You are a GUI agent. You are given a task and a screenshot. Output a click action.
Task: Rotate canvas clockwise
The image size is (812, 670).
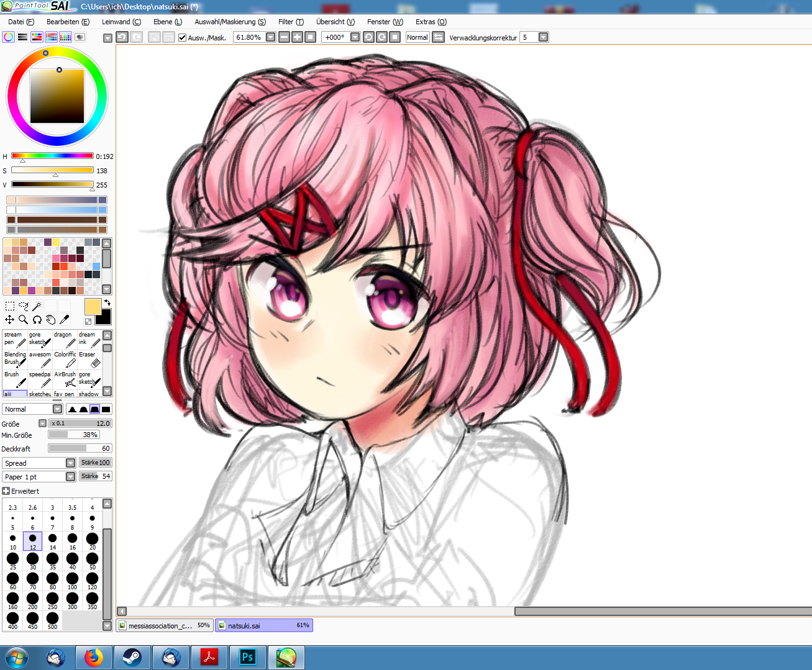click(x=381, y=37)
